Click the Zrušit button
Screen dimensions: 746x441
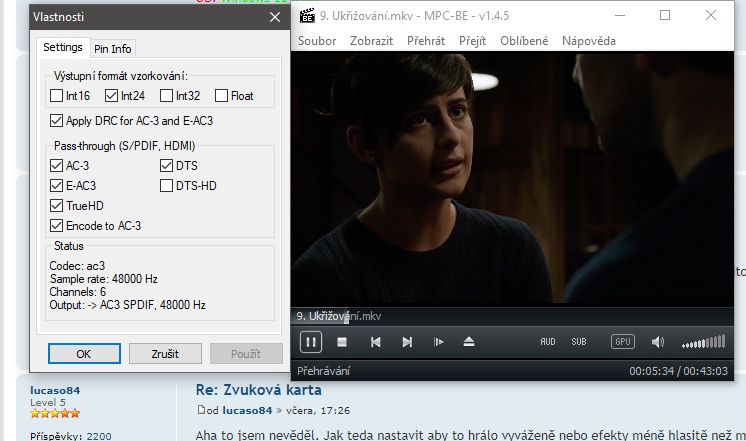pyautogui.click(x=165, y=354)
